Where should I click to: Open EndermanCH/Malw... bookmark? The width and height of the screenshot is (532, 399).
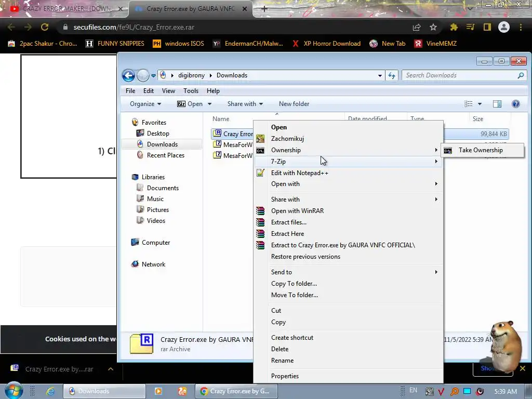(248, 44)
